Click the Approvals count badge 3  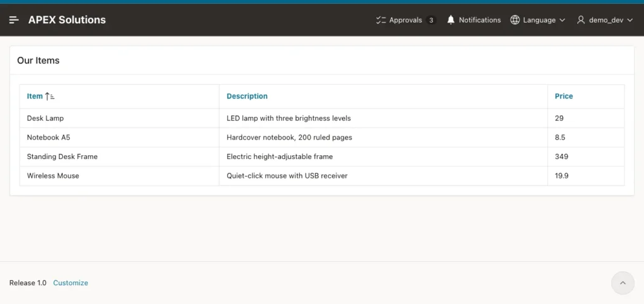tap(431, 20)
